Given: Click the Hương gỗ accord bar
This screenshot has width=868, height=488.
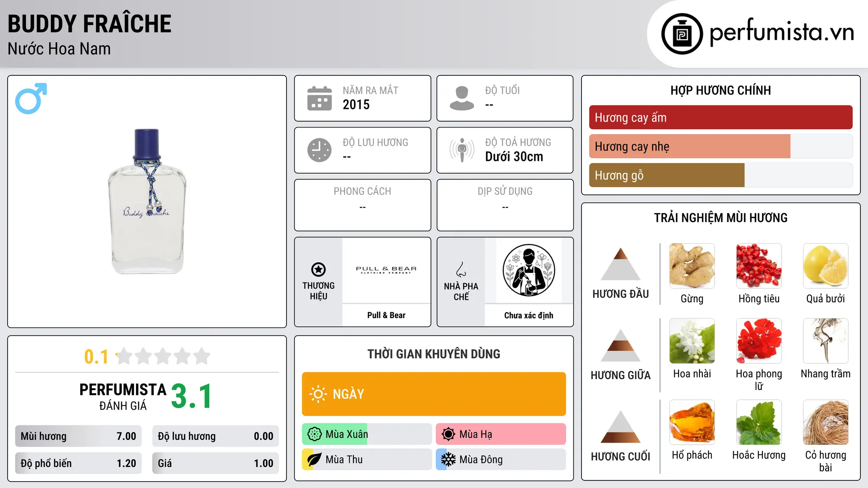Looking at the screenshot, I should pos(721,175).
